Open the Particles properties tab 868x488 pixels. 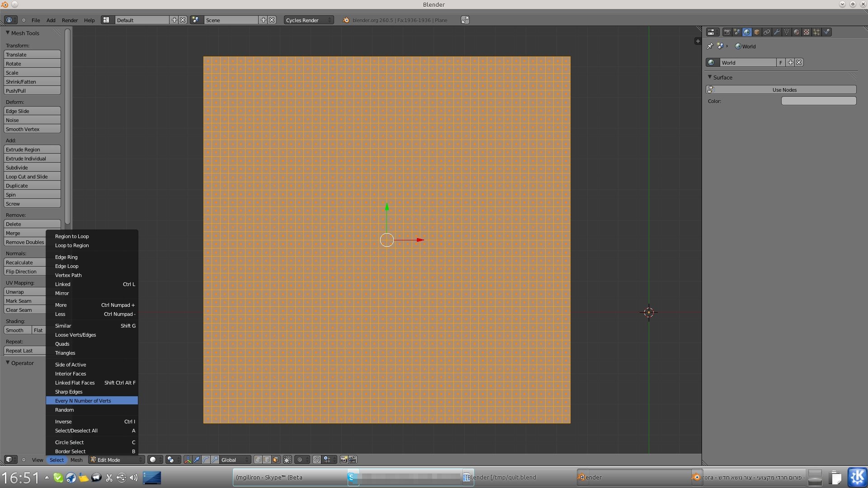816,32
